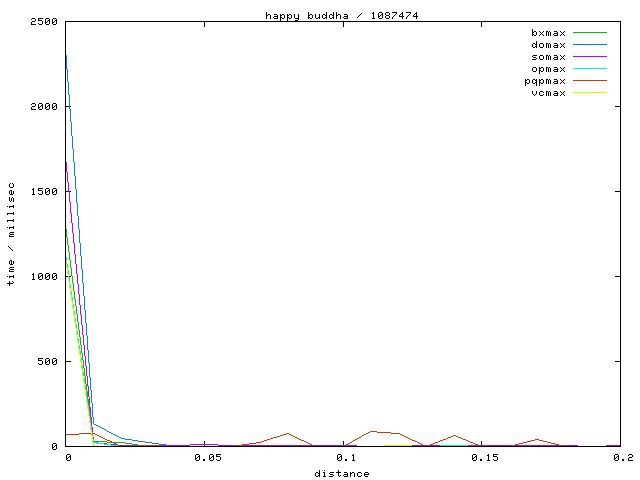
Task: Select the domax legend label
Action: tap(548, 45)
